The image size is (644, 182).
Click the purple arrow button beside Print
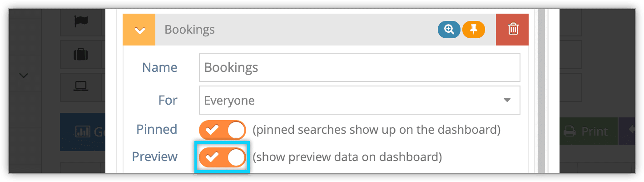(627, 132)
